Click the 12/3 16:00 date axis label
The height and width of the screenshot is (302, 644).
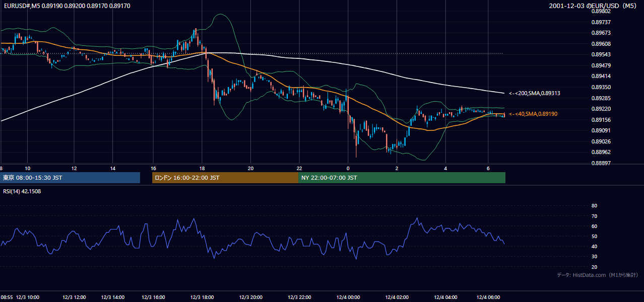coord(153,297)
